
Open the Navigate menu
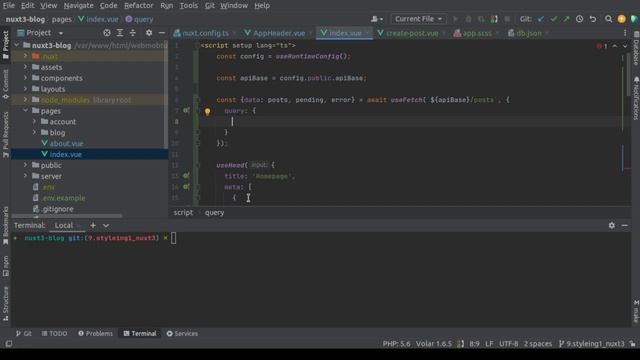point(78,6)
